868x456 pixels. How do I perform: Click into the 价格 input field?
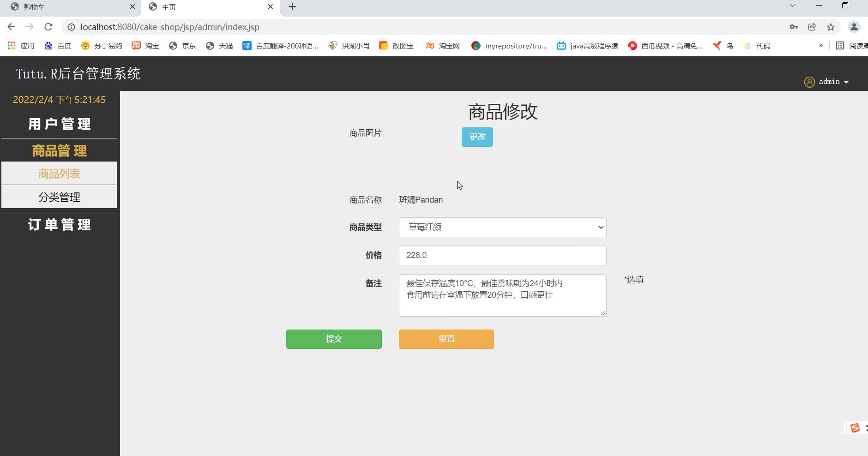click(x=502, y=255)
